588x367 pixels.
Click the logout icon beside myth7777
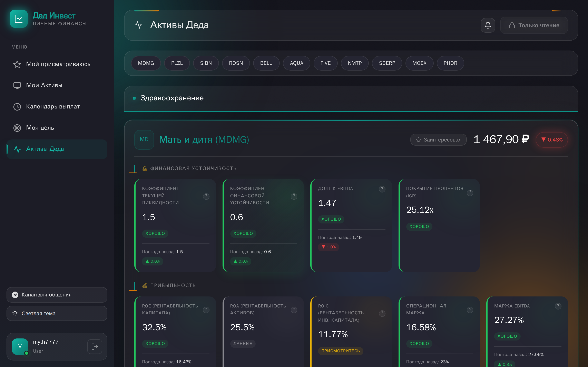pos(95,346)
